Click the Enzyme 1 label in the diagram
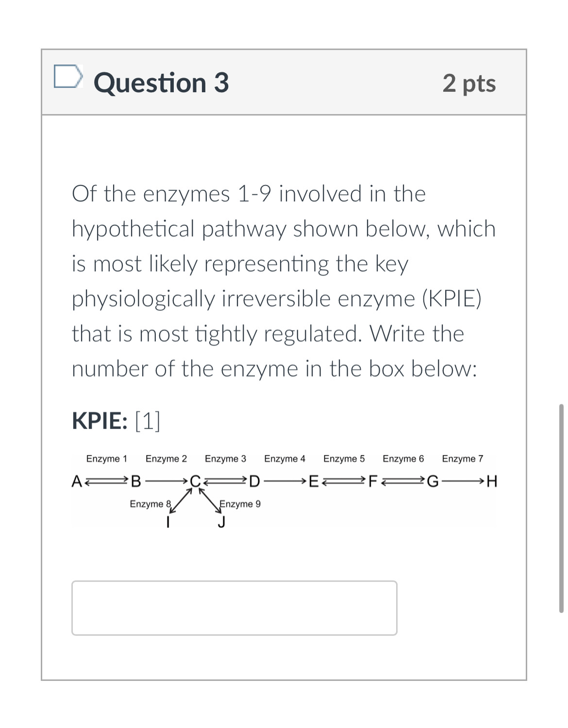The image size is (568, 728). click(107, 458)
